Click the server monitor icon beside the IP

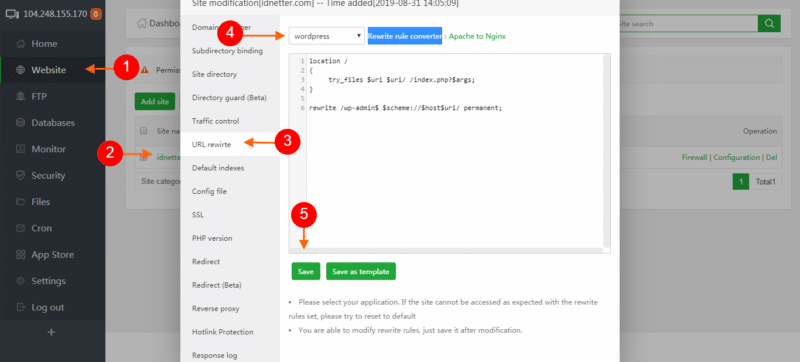point(13,14)
